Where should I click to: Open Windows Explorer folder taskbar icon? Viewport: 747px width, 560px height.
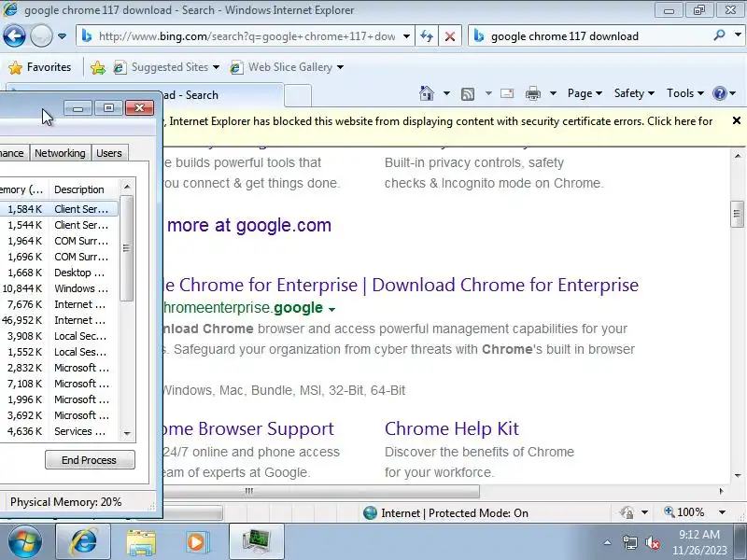(141, 542)
